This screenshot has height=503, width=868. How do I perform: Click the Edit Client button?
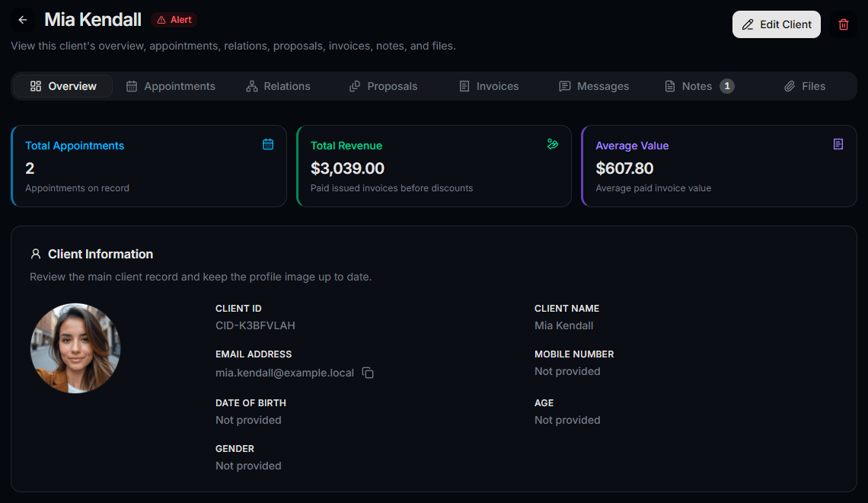coord(777,24)
